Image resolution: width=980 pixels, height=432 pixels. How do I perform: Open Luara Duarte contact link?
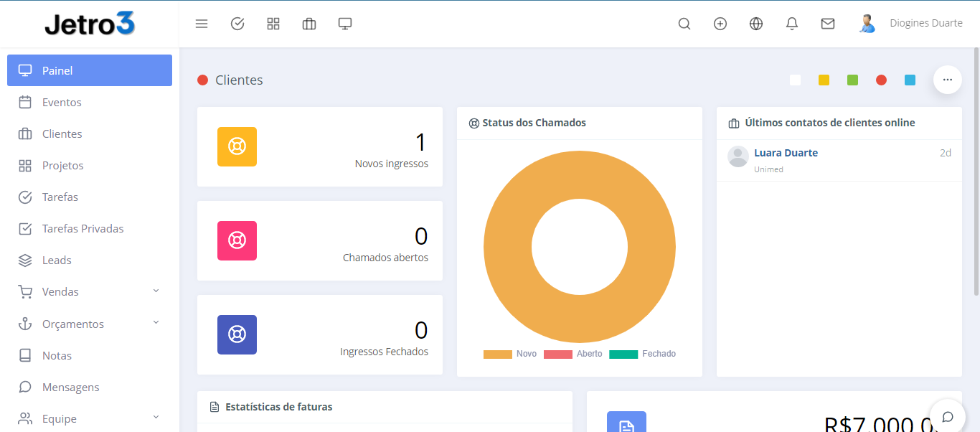786,153
